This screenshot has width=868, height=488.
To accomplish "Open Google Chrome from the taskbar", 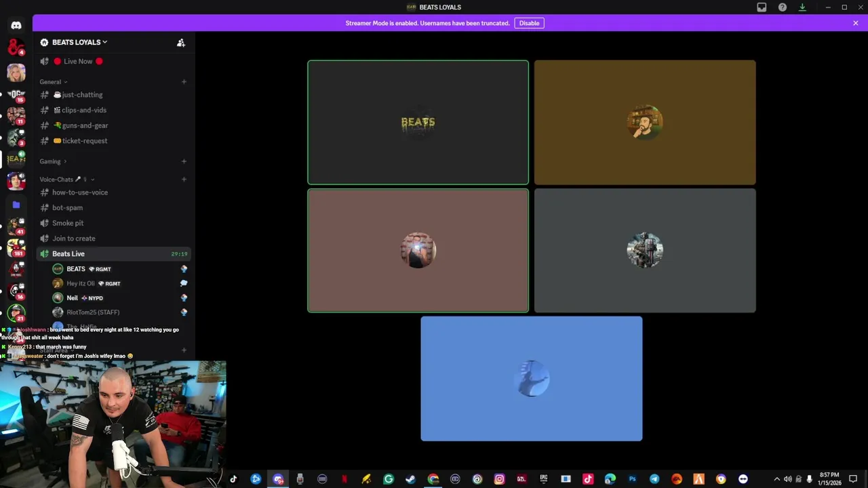I will [433, 479].
